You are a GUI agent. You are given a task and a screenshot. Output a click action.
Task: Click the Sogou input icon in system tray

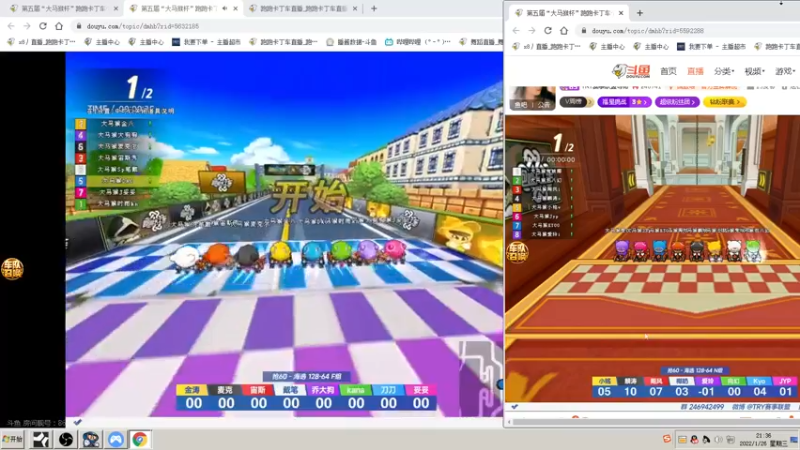pyautogui.click(x=667, y=439)
